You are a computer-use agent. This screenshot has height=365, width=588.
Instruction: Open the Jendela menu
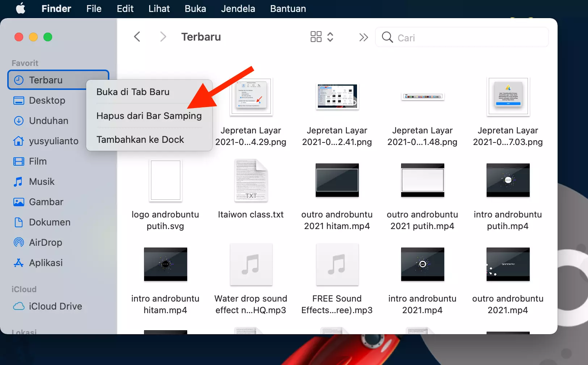238,8
